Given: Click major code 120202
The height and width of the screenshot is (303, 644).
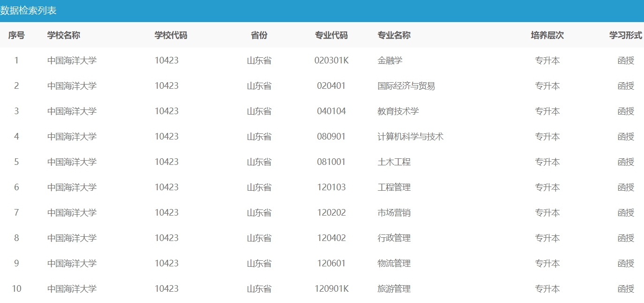Looking at the screenshot, I should click(332, 213).
